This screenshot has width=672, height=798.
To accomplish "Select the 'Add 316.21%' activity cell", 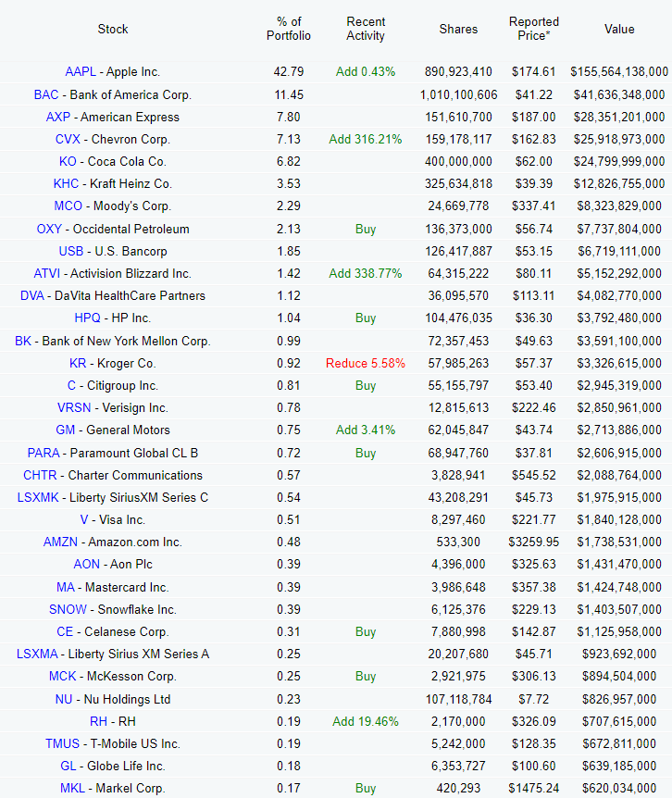I will [x=366, y=140].
